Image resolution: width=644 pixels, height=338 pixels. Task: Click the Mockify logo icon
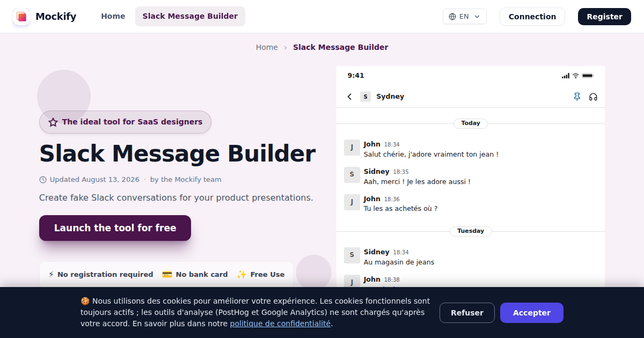coord(21,17)
